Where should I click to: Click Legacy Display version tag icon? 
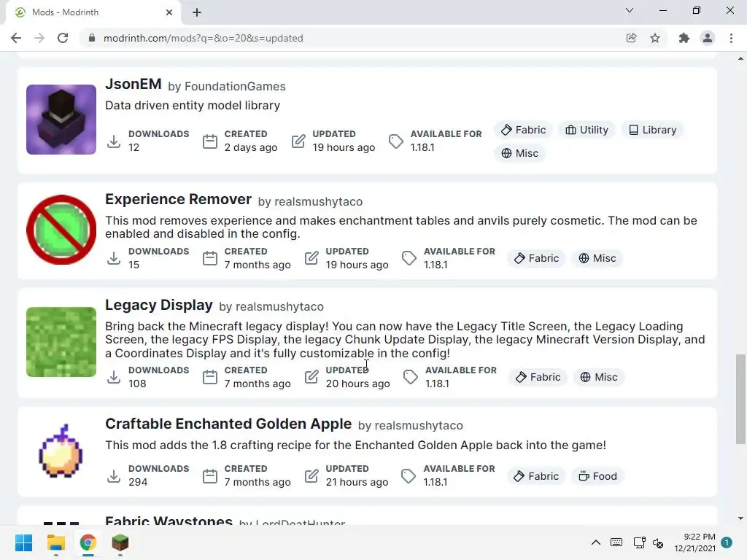tap(411, 378)
